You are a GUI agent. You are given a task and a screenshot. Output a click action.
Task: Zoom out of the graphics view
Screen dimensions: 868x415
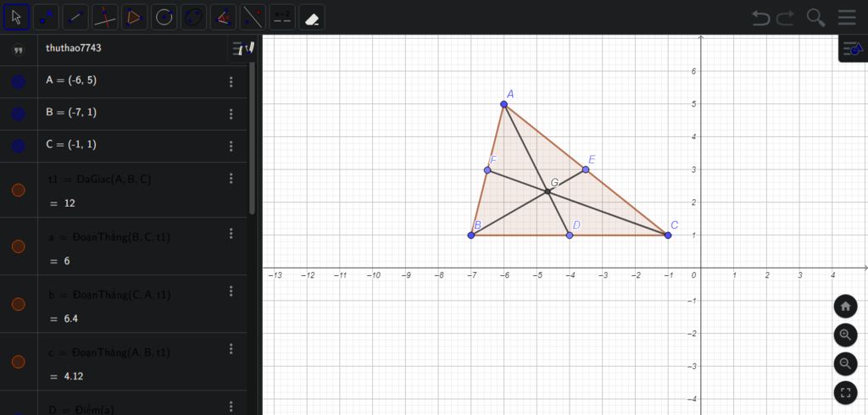pyautogui.click(x=845, y=363)
